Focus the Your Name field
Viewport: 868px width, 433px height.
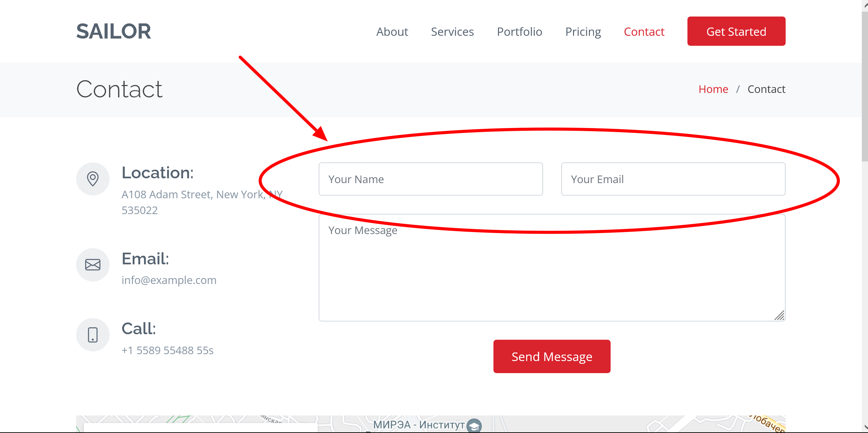pyautogui.click(x=430, y=179)
